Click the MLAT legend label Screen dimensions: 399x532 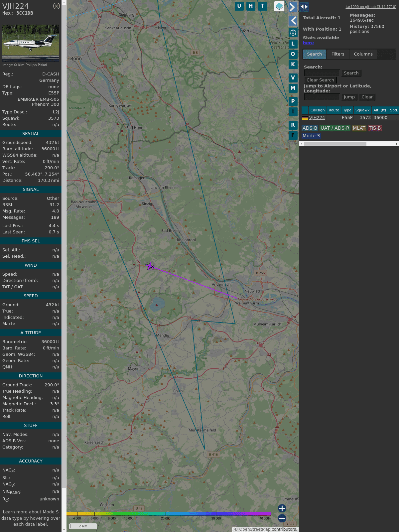[x=359, y=128]
